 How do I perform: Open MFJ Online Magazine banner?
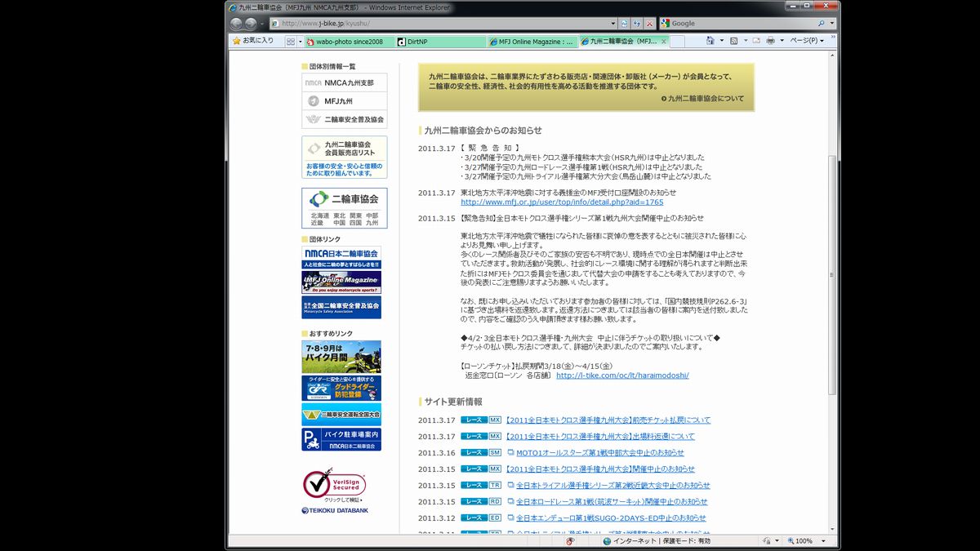click(341, 282)
